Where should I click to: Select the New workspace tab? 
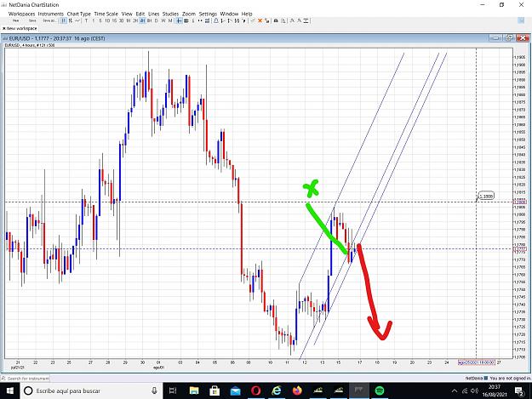pyautogui.click(x=20, y=28)
